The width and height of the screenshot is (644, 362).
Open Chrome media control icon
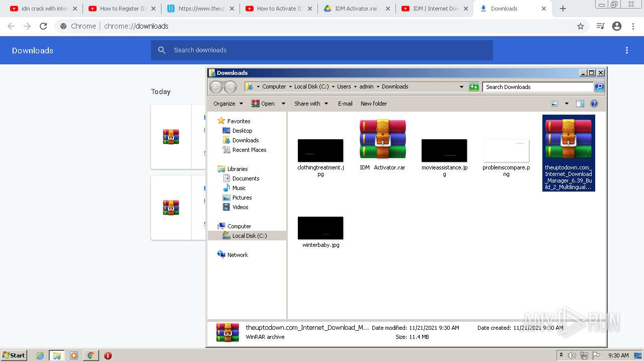click(600, 26)
